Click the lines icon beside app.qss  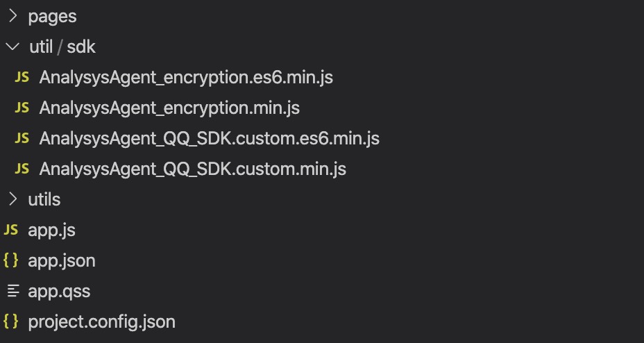click(x=13, y=291)
